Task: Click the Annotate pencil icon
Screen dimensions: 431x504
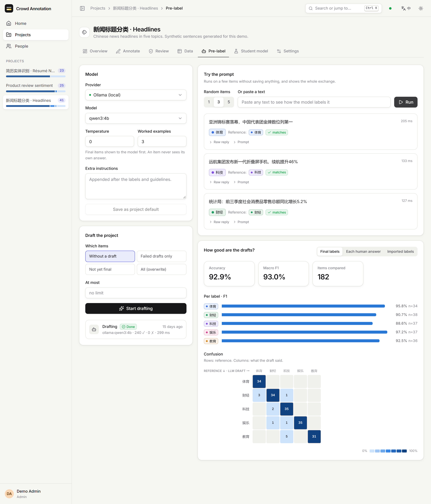Action: 118,51
